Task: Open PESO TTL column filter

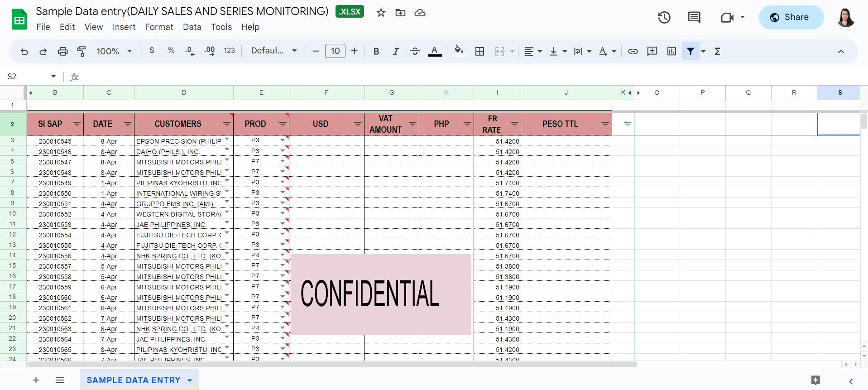Action: pos(605,124)
